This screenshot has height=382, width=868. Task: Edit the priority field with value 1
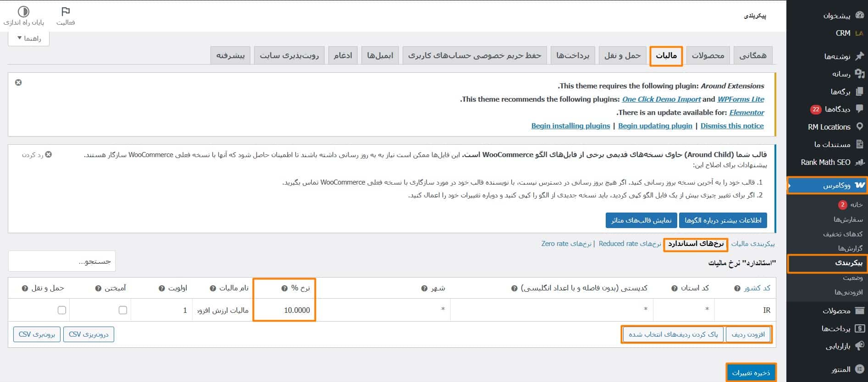tap(161, 310)
